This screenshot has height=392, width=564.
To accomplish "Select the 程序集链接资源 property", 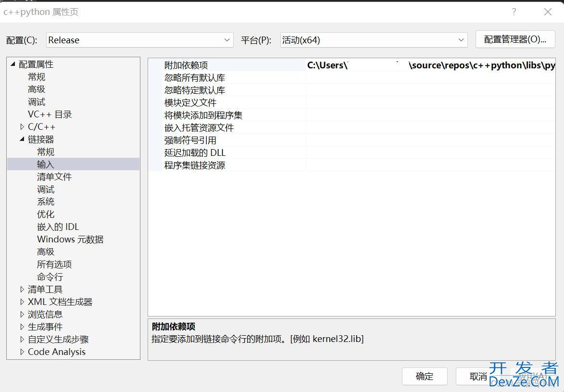I will pos(195,165).
